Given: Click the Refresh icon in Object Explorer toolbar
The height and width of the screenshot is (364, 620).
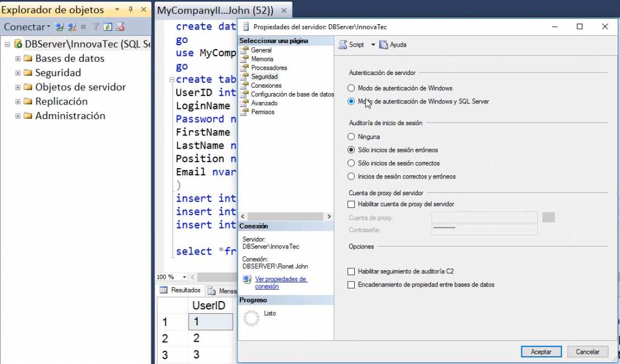Looking at the screenshot, I should [x=107, y=27].
